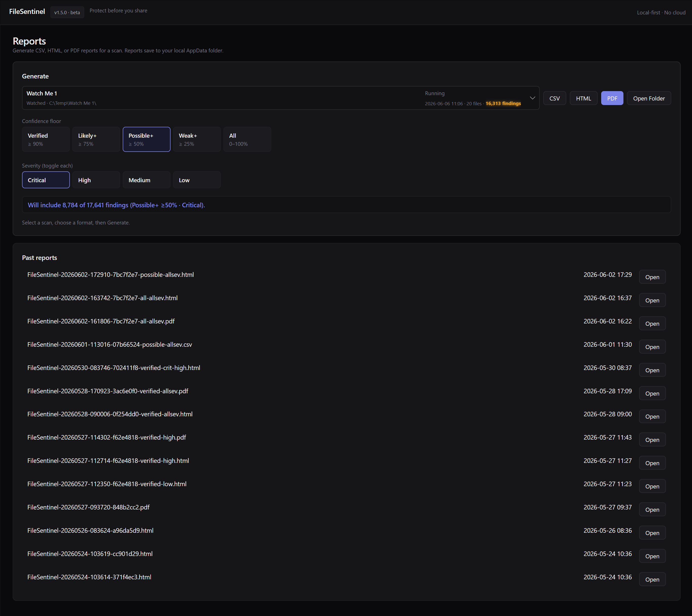Image resolution: width=692 pixels, height=616 pixels.
Task: Open report 163742-7bc7f2e7-all-allsev.html
Action: [652, 300]
